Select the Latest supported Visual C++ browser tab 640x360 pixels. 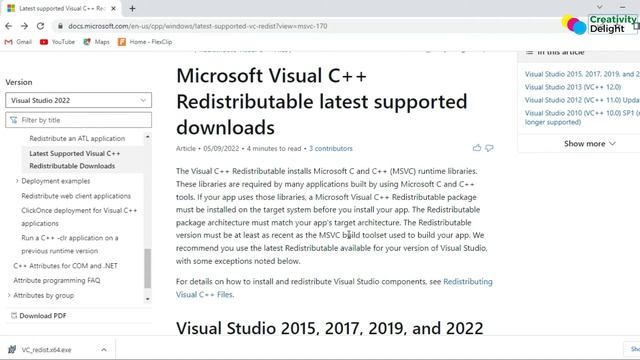click(62, 8)
